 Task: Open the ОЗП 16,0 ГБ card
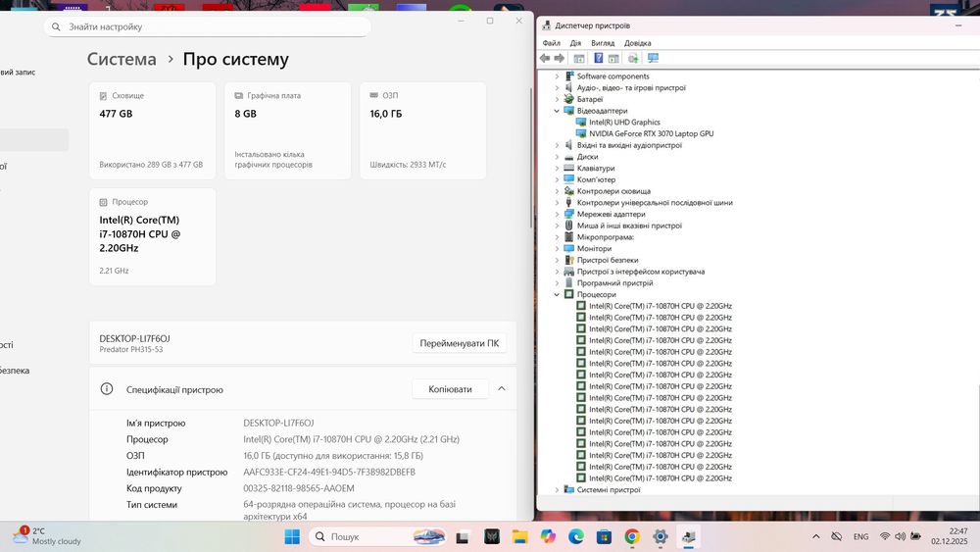(x=422, y=130)
